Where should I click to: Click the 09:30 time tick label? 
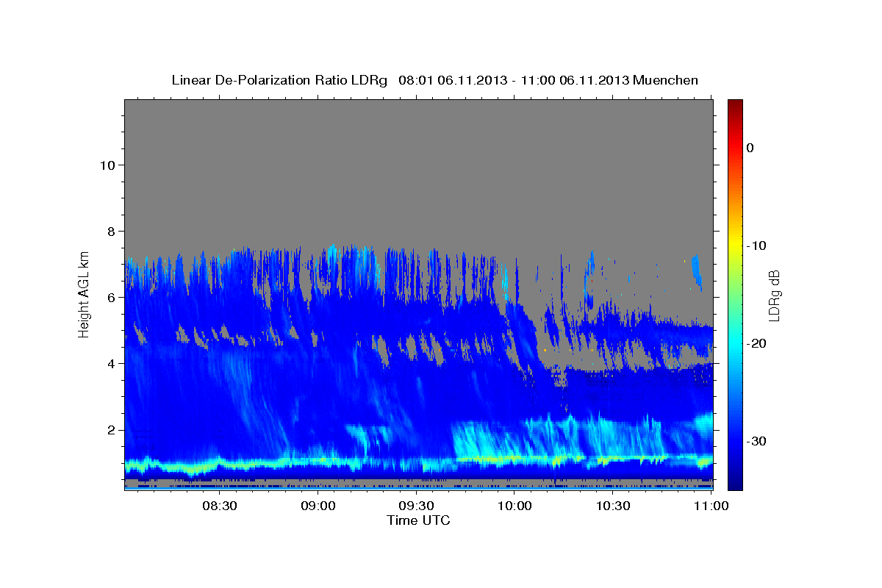416,506
